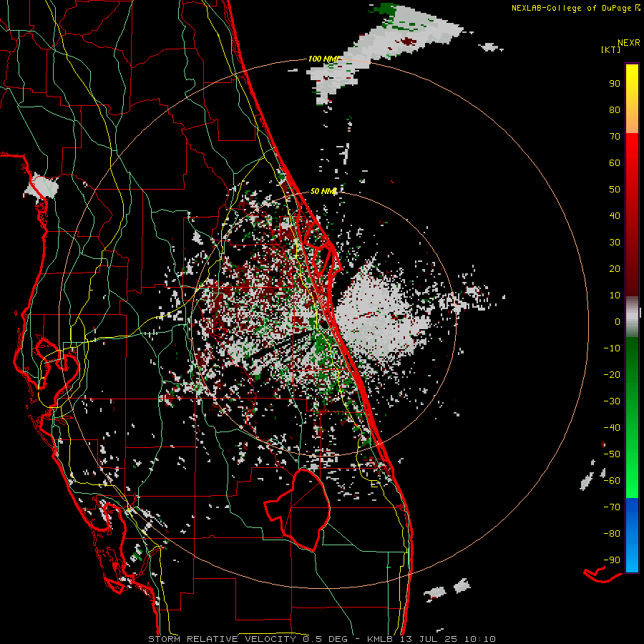Click the 50 NM range ring label
This screenshot has width=644, height=644.
pyautogui.click(x=323, y=191)
